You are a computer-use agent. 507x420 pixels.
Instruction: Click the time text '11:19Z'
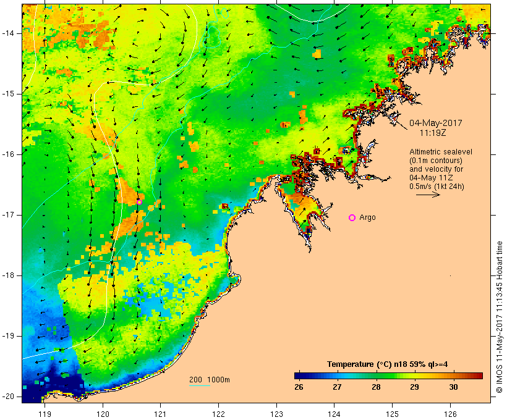pyautogui.click(x=433, y=133)
